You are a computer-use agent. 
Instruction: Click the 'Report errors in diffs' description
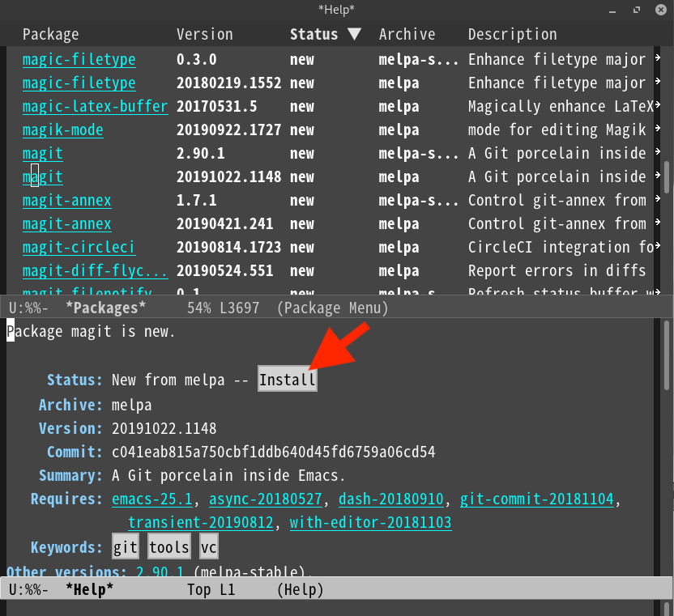pyautogui.click(x=557, y=271)
